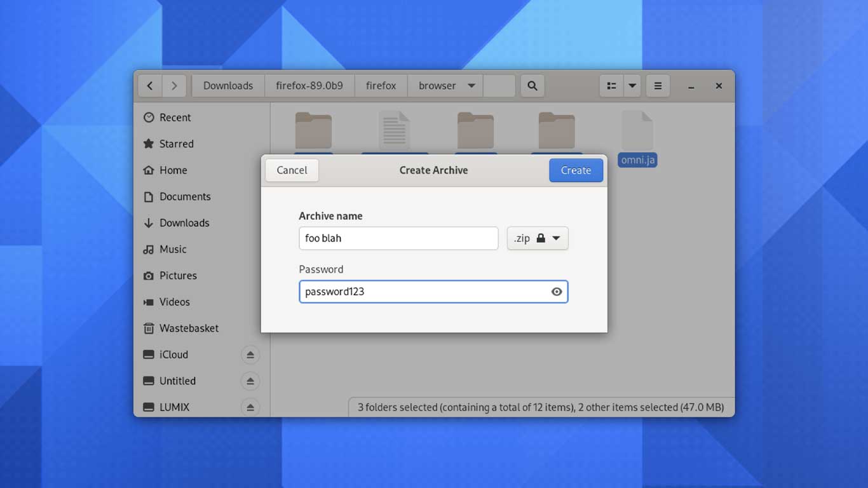Go forward with the right arrow button

point(174,86)
